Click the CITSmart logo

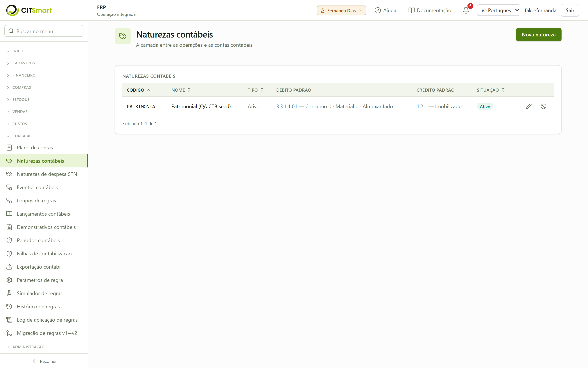coord(29,10)
